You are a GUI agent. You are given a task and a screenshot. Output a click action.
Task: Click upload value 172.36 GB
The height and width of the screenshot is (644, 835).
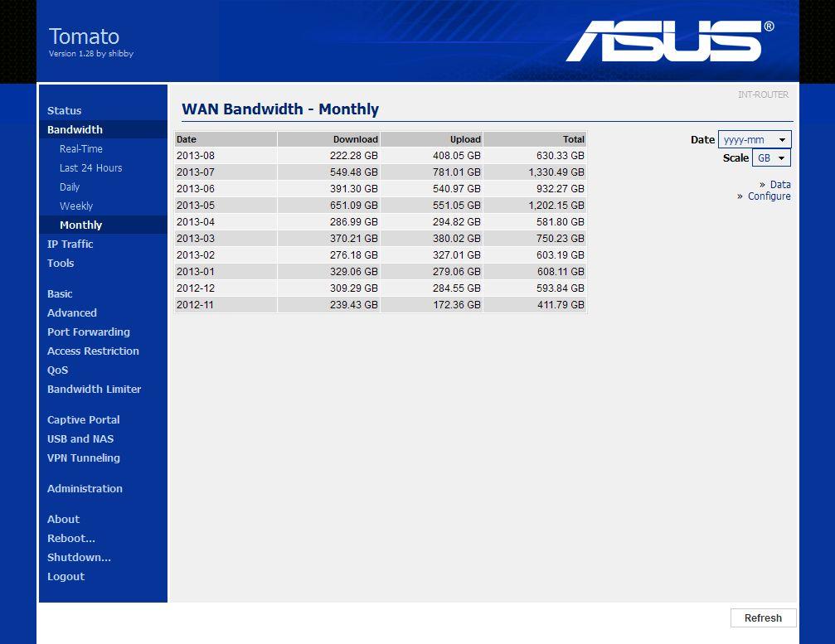pos(456,304)
